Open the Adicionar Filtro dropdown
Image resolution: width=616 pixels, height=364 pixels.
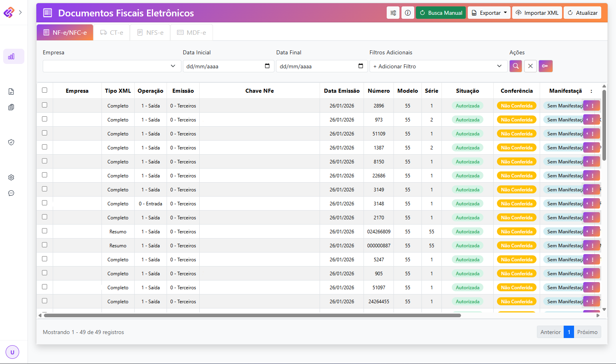click(438, 66)
